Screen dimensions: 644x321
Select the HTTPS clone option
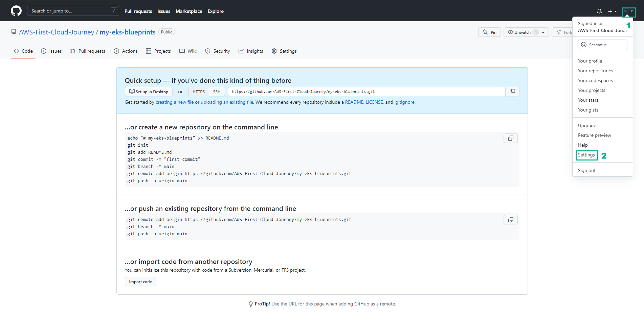pyautogui.click(x=199, y=92)
